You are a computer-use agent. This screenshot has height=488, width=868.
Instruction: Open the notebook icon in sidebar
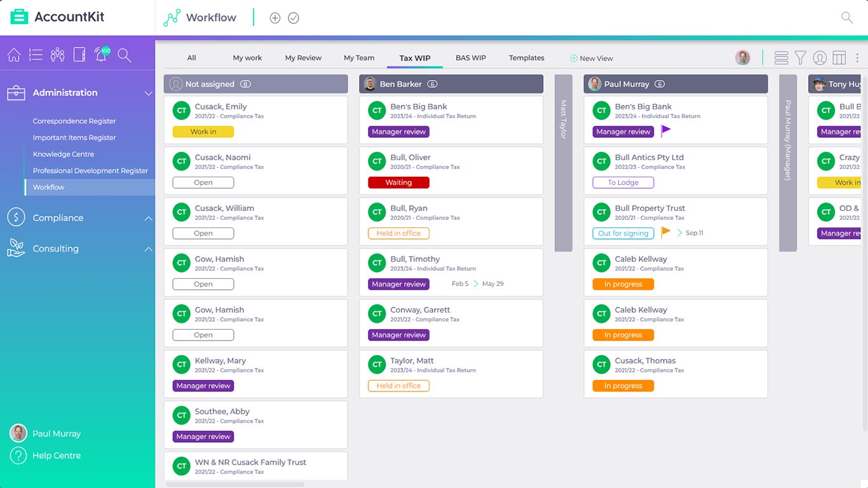(x=79, y=55)
